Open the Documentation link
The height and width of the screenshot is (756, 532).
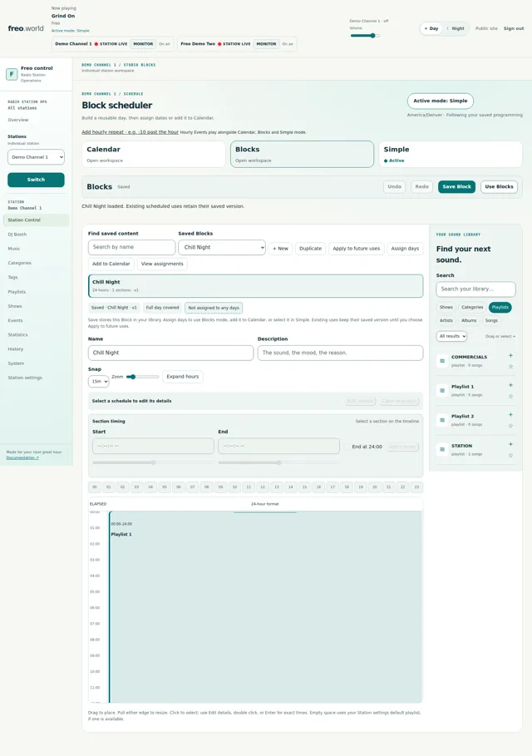tap(22, 457)
